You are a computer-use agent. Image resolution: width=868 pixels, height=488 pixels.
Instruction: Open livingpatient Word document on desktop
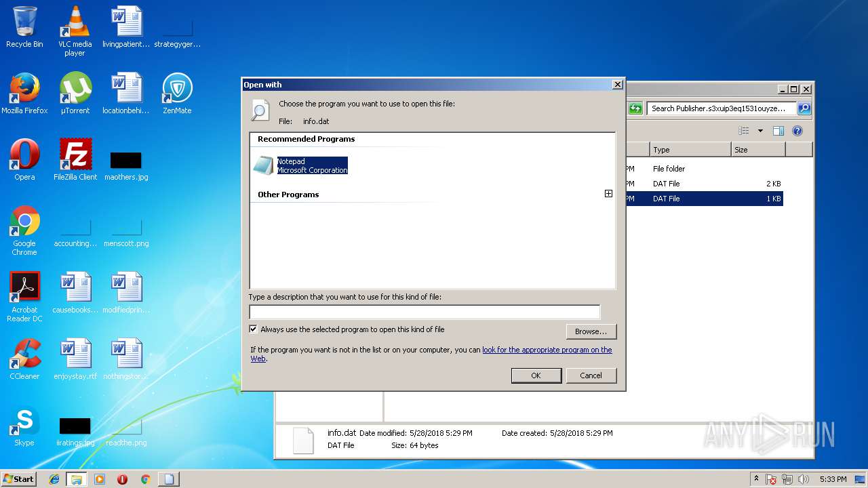click(x=126, y=27)
